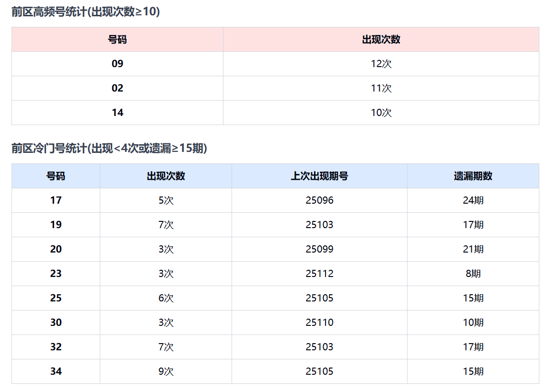This screenshot has height=392, width=547.
Task: Click the 21期 cell
Action: pyautogui.click(x=473, y=249)
